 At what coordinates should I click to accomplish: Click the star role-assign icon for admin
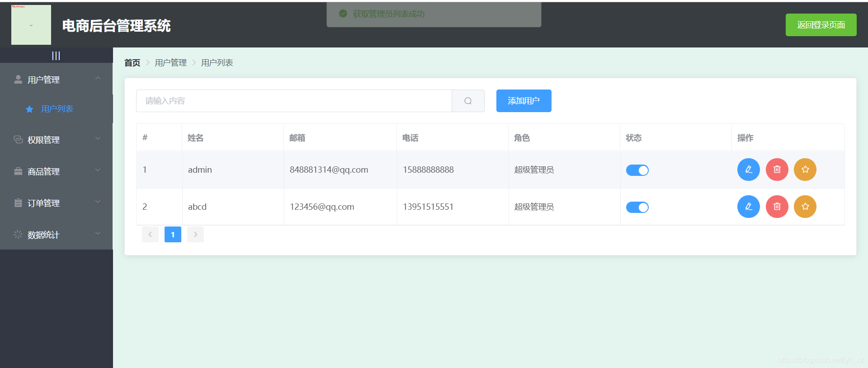[x=805, y=170]
